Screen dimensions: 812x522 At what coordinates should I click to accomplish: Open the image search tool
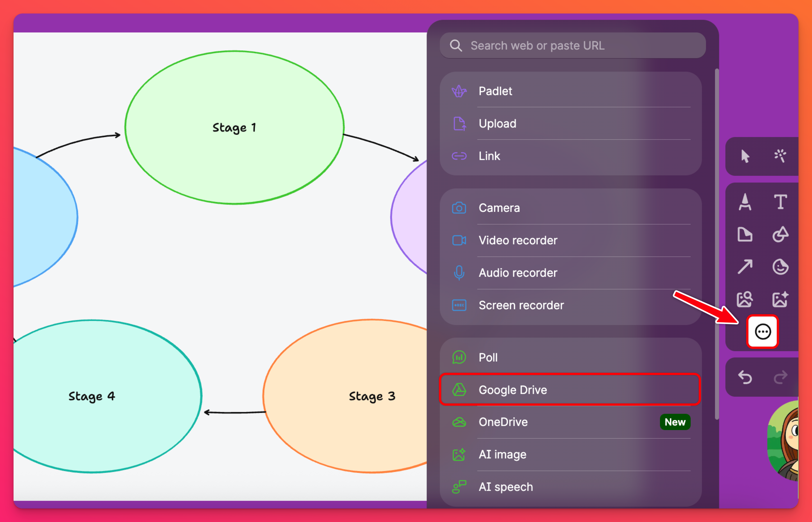click(x=745, y=299)
